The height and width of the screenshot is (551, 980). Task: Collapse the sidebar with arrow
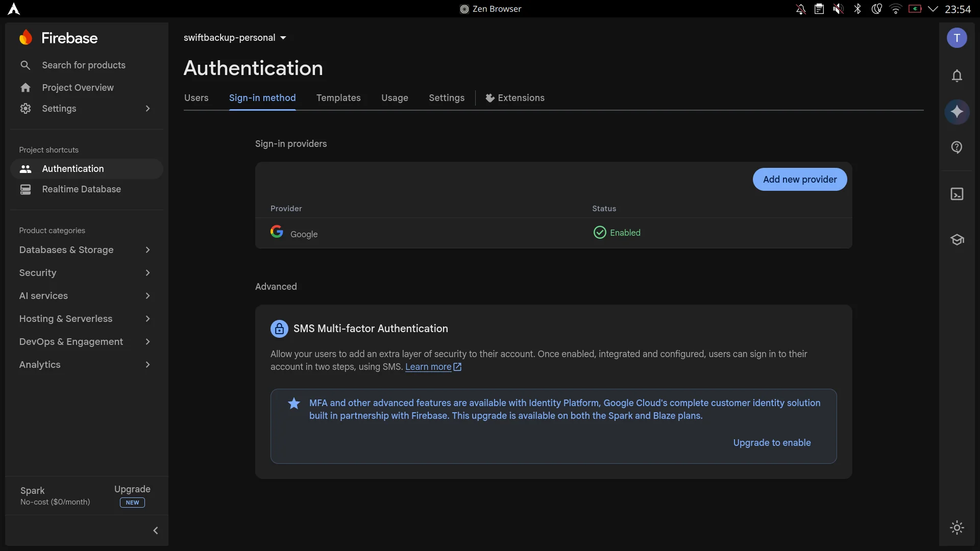click(x=156, y=531)
